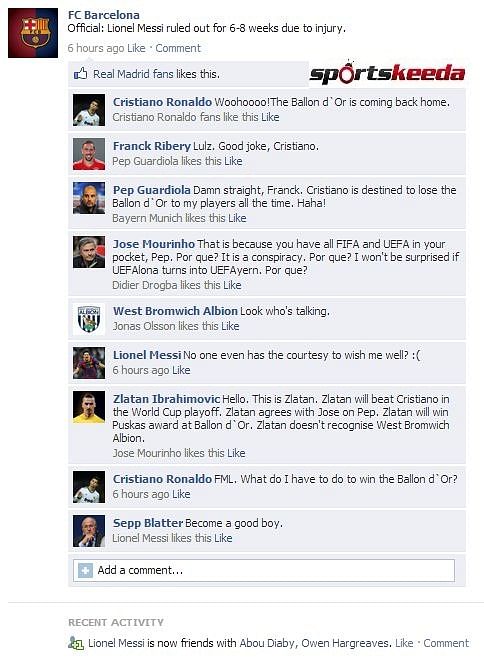The width and height of the screenshot is (484, 663).
Task: Like Sepp Blatter's comment
Action: [223, 538]
